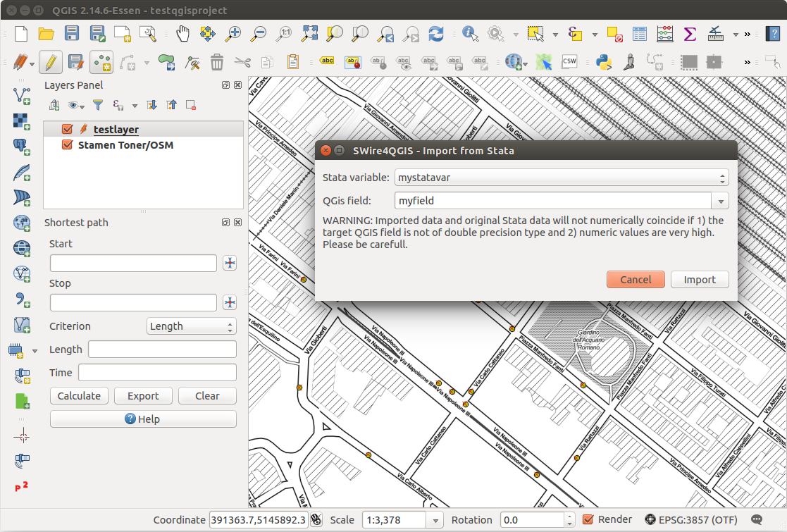The width and height of the screenshot is (787, 532).
Task: Expand the QGis field dropdown arrow
Action: pyautogui.click(x=720, y=201)
